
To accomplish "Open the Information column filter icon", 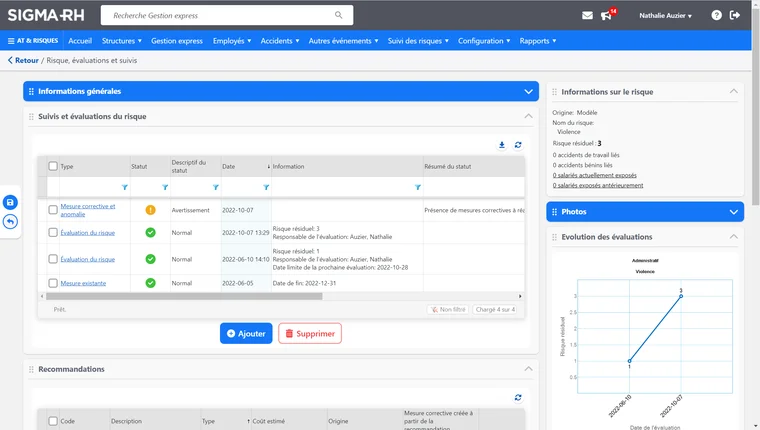I will point(417,187).
